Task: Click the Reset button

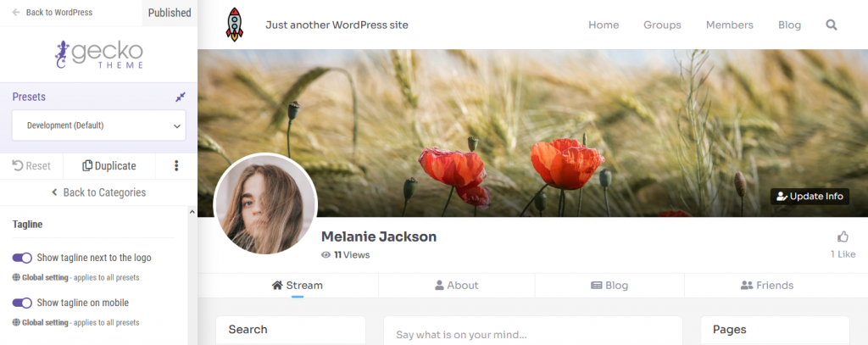Action: click(31, 165)
